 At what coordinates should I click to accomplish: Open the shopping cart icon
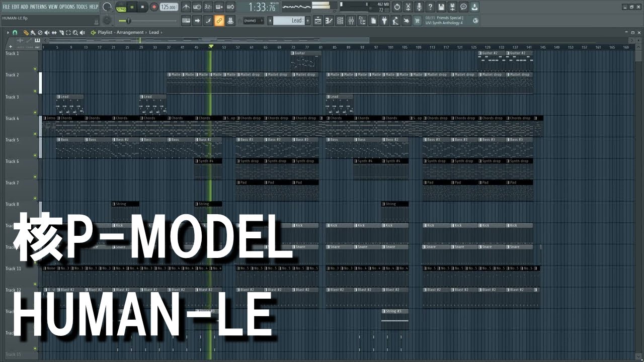[418, 21]
